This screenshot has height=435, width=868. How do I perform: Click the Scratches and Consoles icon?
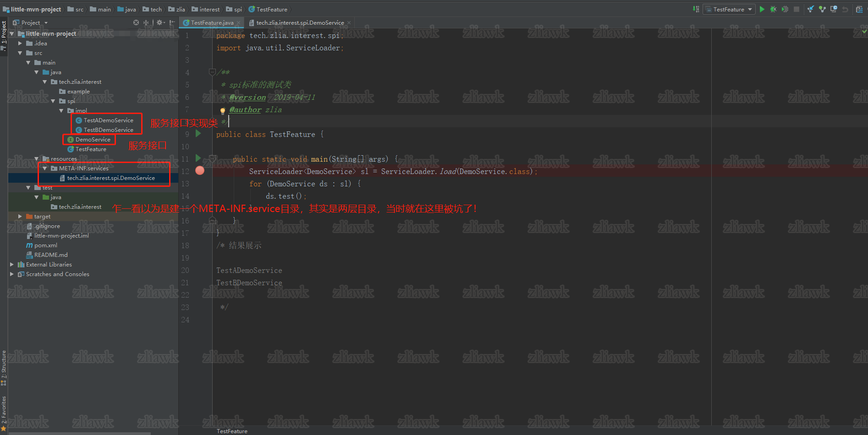21,274
